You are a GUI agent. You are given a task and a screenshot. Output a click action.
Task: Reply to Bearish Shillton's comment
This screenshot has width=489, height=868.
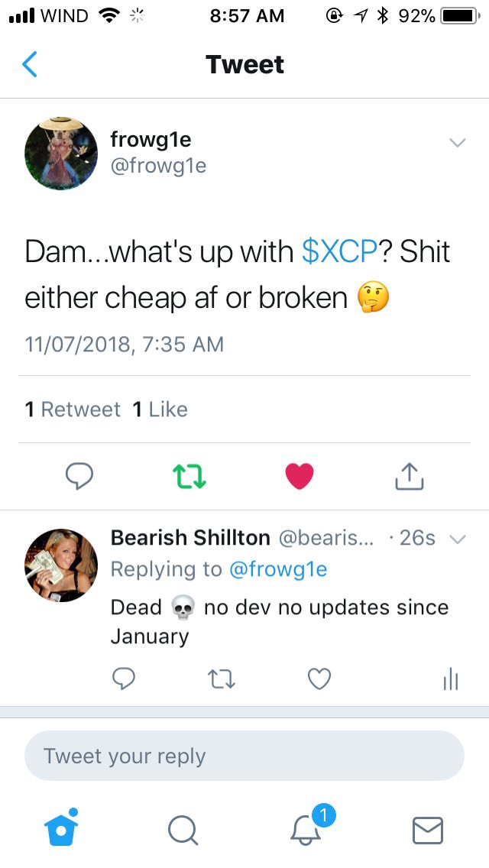click(x=123, y=679)
